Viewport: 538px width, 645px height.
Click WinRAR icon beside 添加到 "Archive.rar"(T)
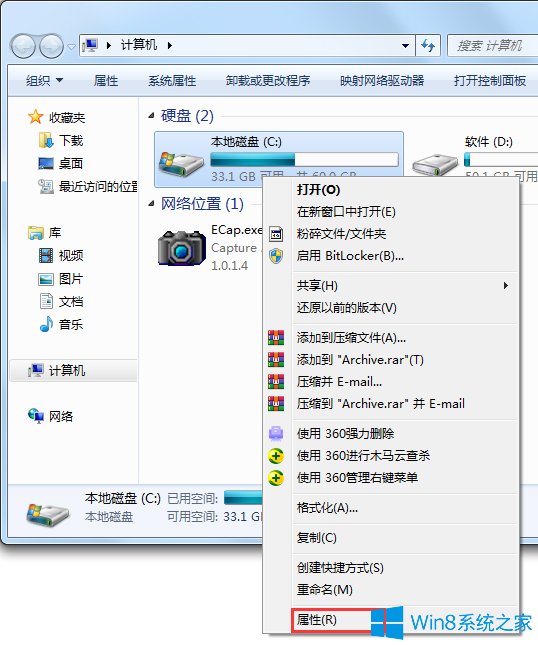pyautogui.click(x=276, y=360)
